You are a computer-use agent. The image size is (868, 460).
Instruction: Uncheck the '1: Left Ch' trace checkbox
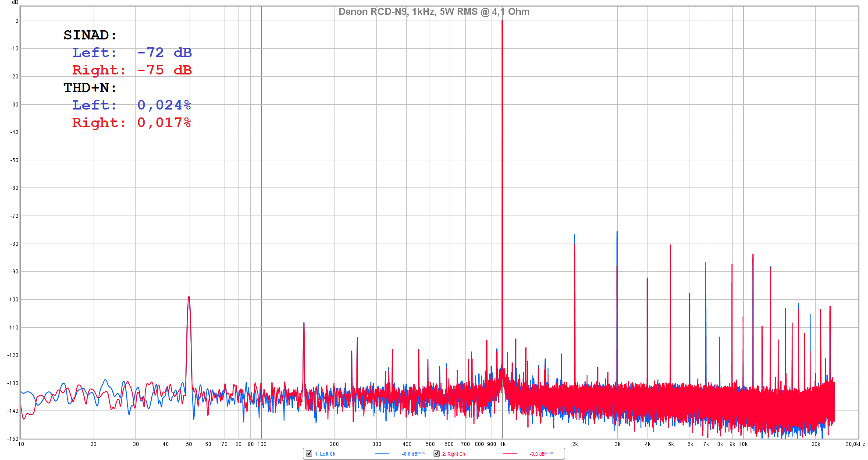pos(309,453)
